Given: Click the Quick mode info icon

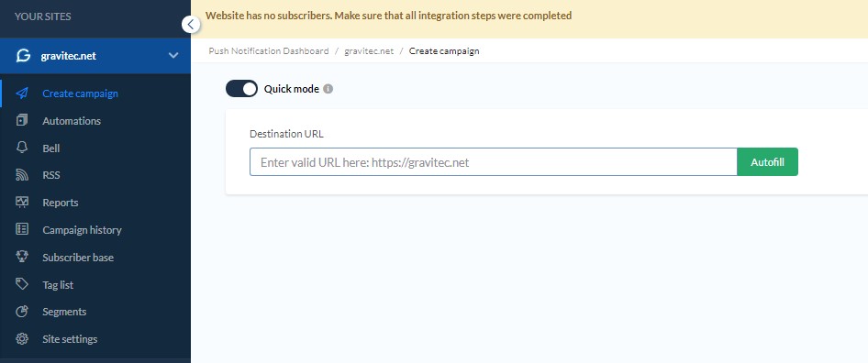Looking at the screenshot, I should pos(328,89).
